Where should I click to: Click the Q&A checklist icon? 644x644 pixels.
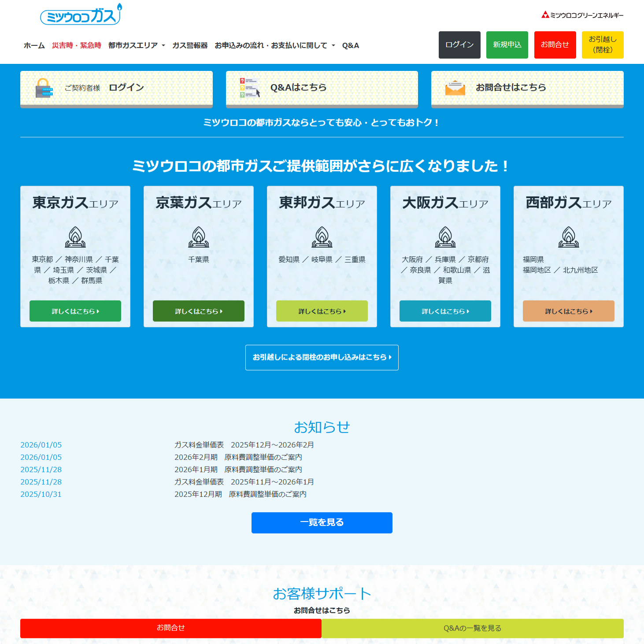(249, 88)
